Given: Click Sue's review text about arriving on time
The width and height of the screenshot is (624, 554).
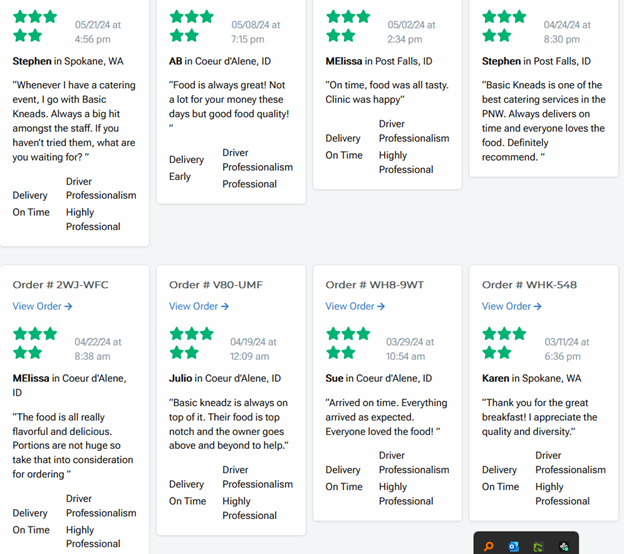Looking at the screenshot, I should coord(385,417).
